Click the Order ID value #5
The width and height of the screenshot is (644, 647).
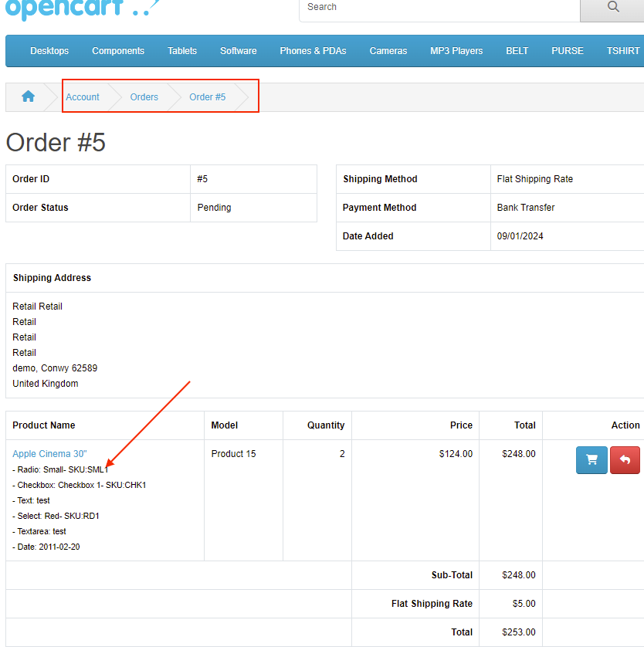[x=202, y=179]
